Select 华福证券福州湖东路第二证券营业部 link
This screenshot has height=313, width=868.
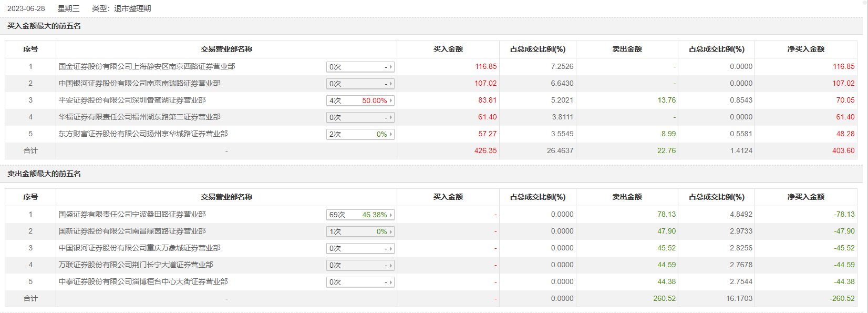point(139,117)
